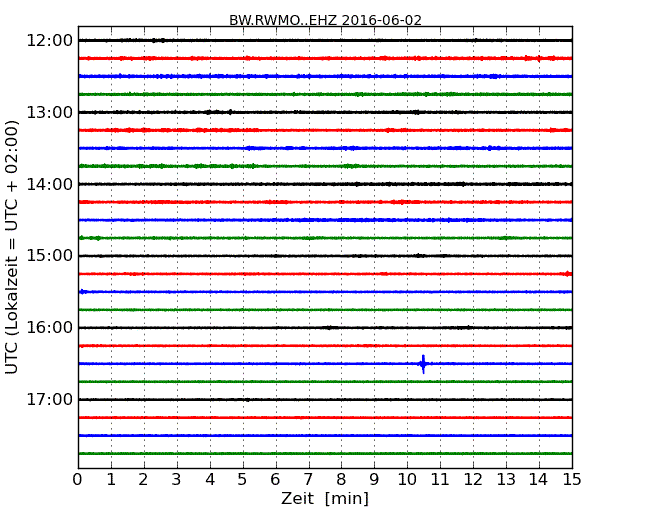This screenshot has width=650, height=520.
Task: Click x-axis tick label 3
Action: coord(177,480)
